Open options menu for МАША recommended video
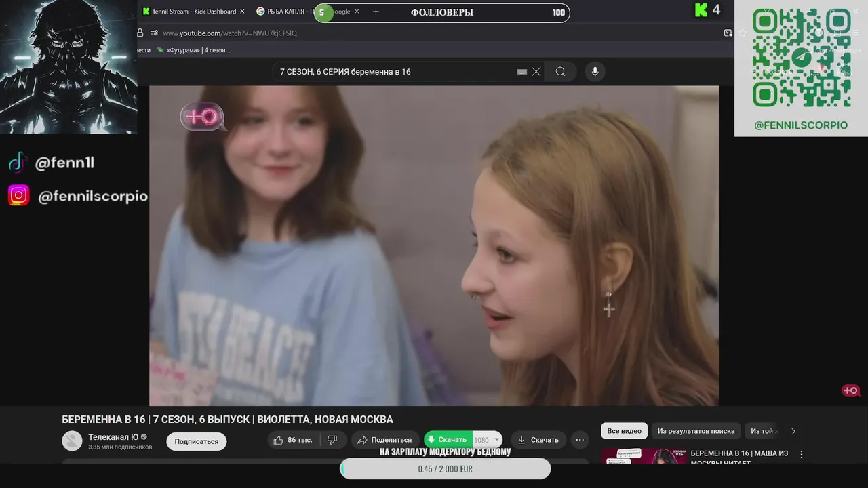Viewport: 868px width, 488px height. tap(802, 455)
